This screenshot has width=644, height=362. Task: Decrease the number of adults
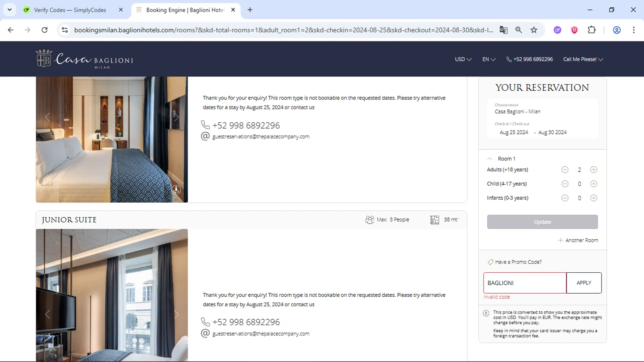[x=565, y=170]
